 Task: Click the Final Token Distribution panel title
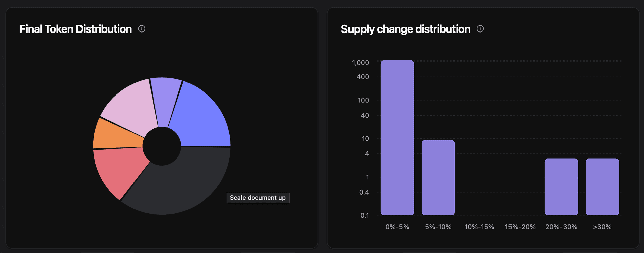[x=75, y=29]
